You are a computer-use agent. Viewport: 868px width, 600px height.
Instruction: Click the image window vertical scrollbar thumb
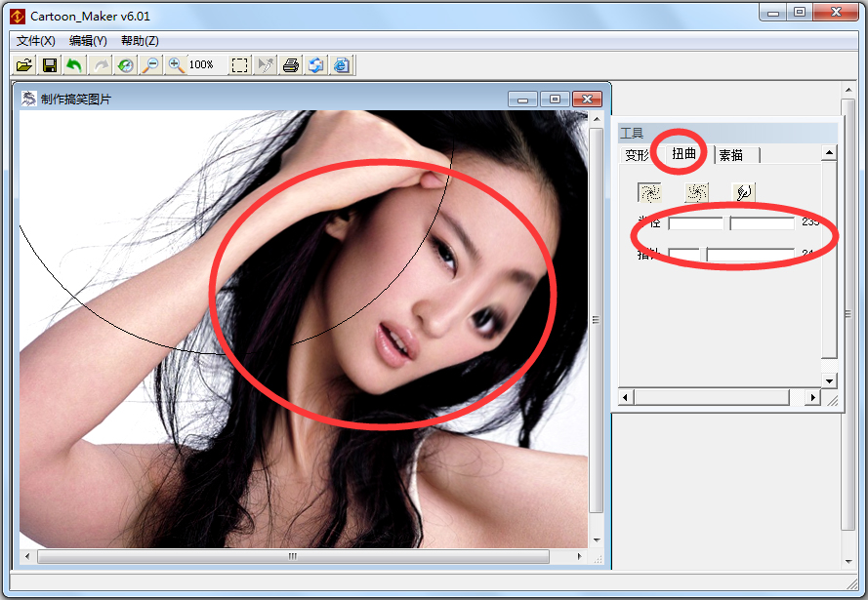click(x=596, y=320)
